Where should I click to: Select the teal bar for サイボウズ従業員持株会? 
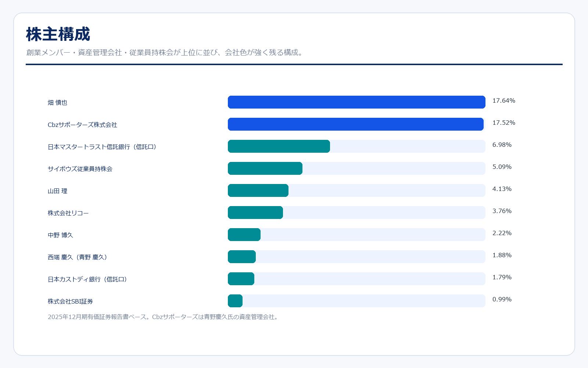click(265, 169)
